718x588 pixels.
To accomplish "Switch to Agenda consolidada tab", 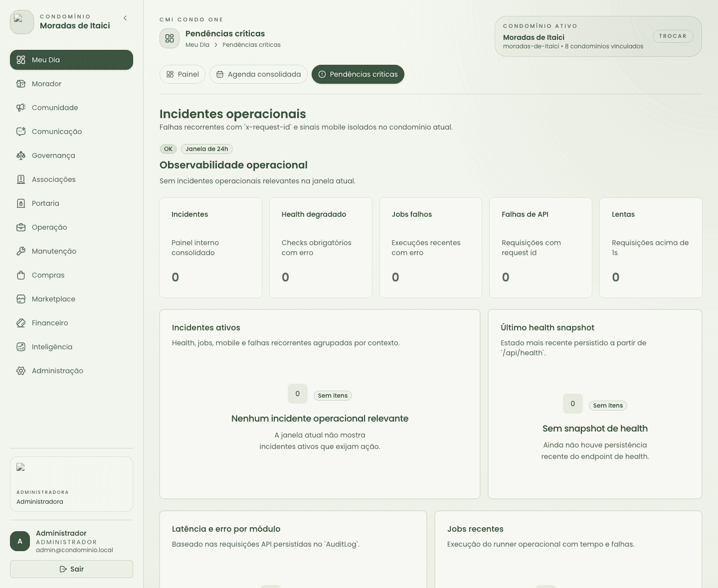I will click(x=258, y=74).
